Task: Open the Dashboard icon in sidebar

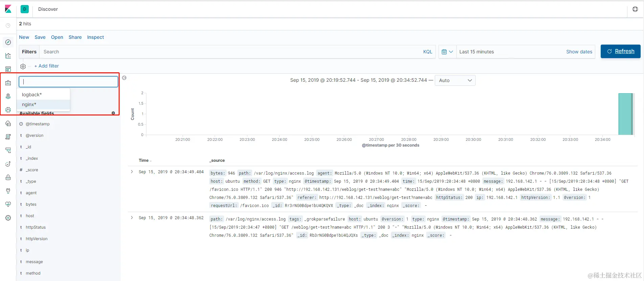Action: [x=8, y=69]
